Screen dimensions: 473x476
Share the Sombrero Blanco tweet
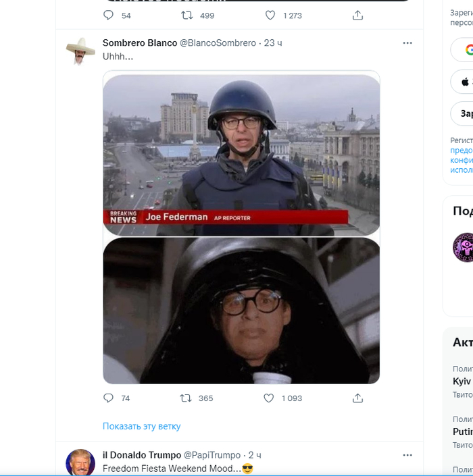tap(358, 398)
